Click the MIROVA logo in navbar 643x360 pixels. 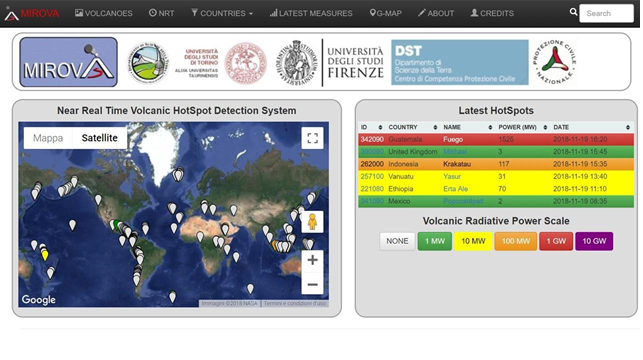32,14
